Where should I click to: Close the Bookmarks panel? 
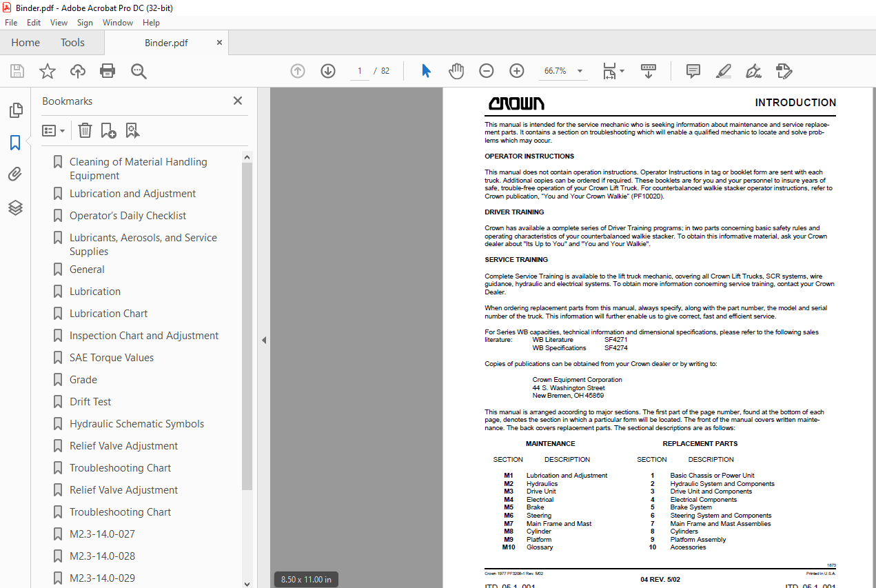coord(238,101)
